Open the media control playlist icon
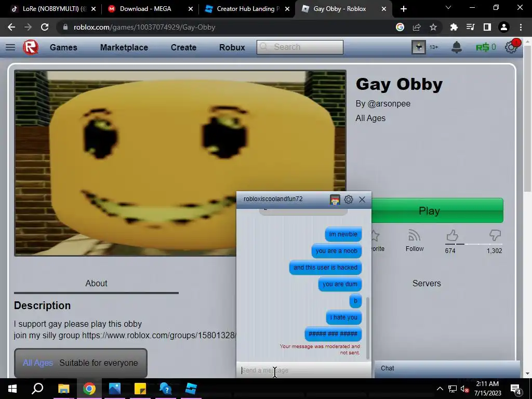The height and width of the screenshot is (399, 532). tap(470, 27)
